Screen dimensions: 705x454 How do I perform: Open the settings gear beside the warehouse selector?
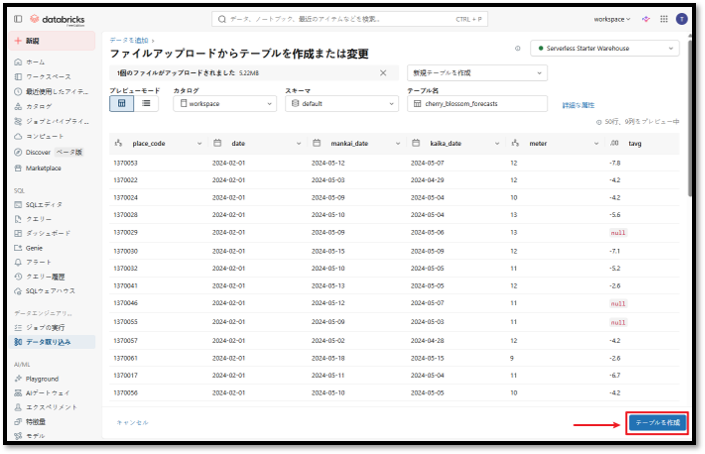click(517, 48)
